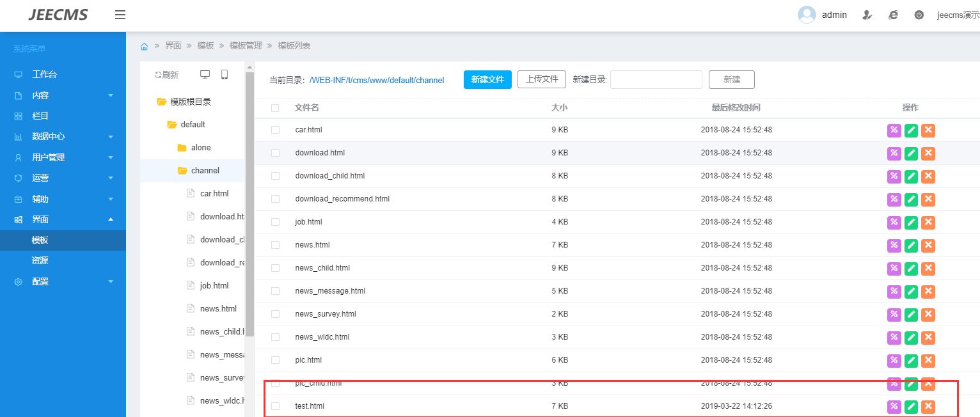
Task: Check the box next to test.html
Action: tap(275, 406)
